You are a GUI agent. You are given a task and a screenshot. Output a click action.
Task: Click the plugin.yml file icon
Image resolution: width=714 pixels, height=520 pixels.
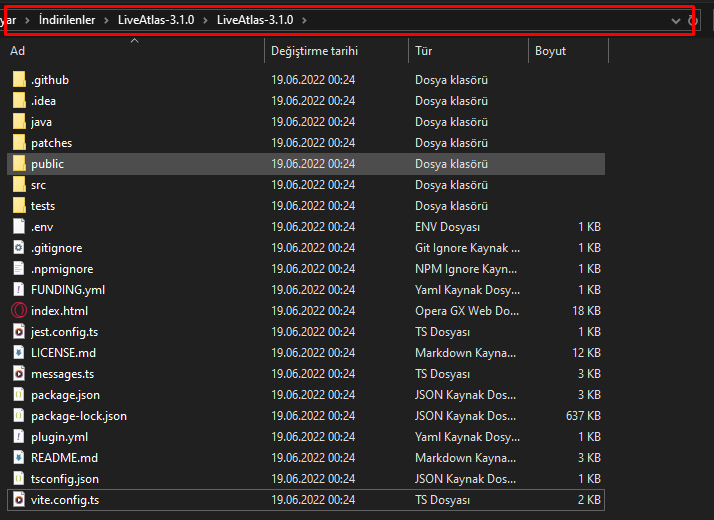(19, 436)
